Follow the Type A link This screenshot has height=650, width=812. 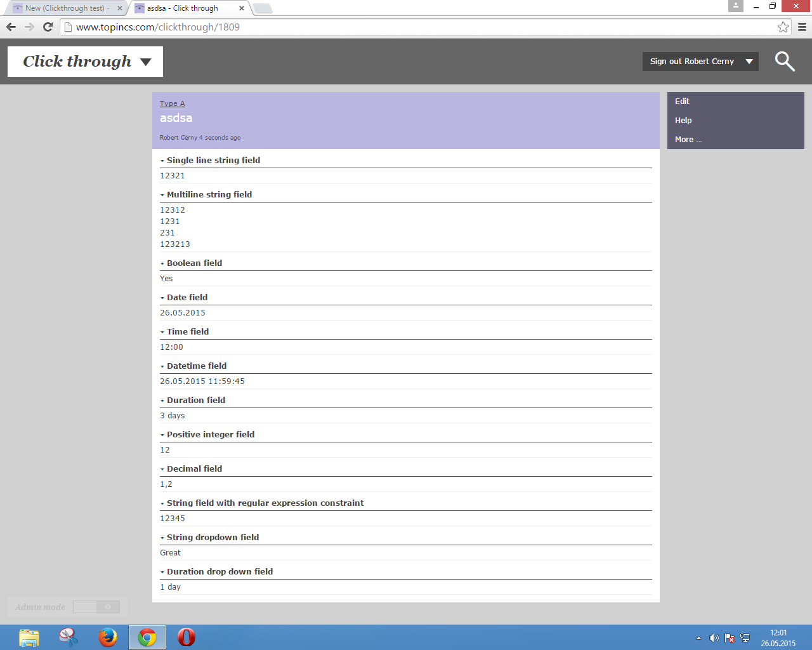(x=172, y=103)
